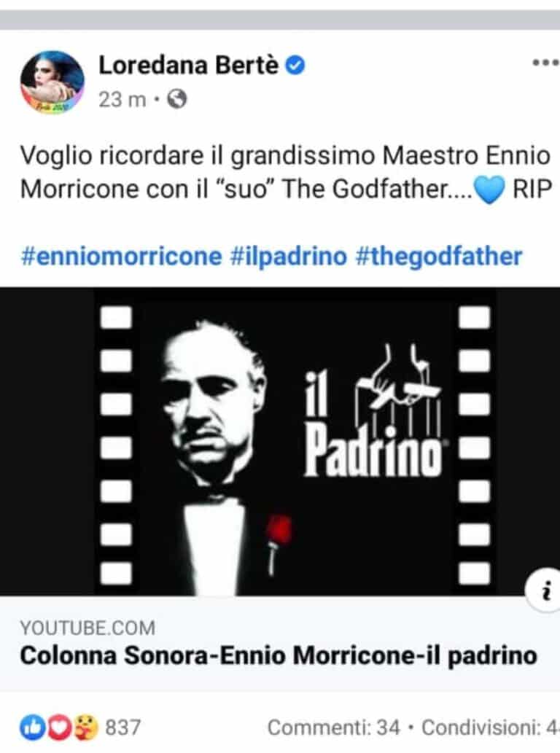Open Commenti: 34 comments list
The height and width of the screenshot is (753, 560).
(x=333, y=727)
